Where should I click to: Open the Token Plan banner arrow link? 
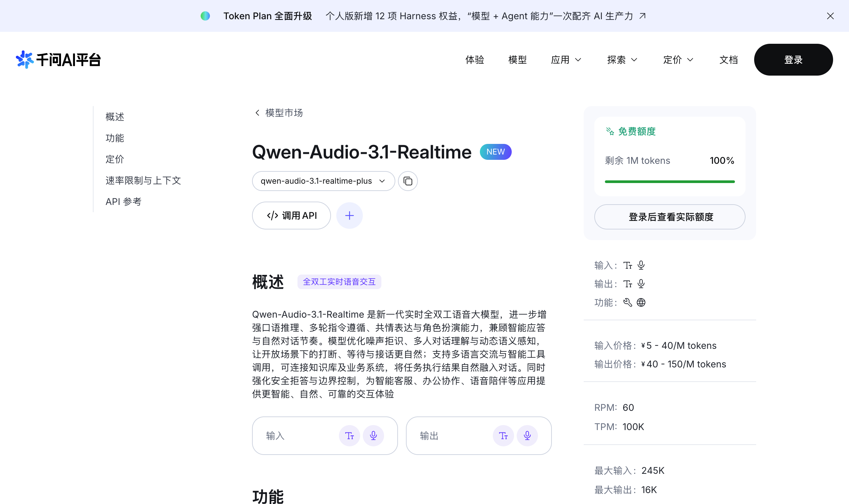(642, 16)
